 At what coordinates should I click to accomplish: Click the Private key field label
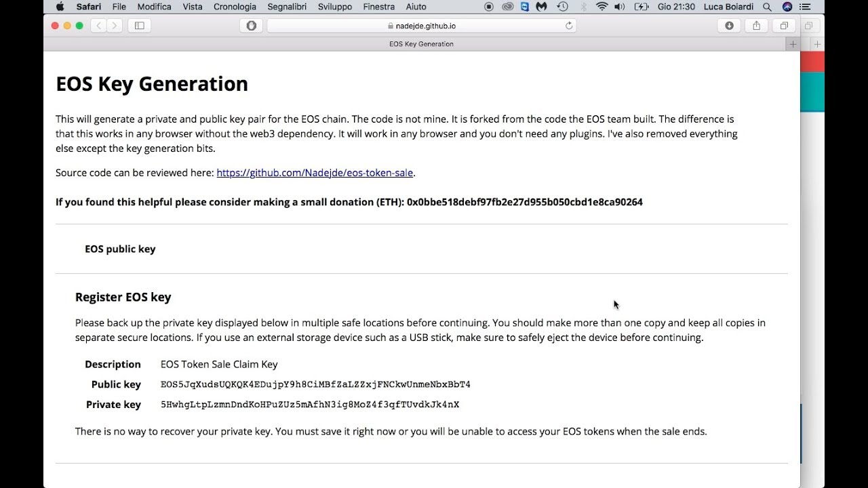tap(113, 405)
